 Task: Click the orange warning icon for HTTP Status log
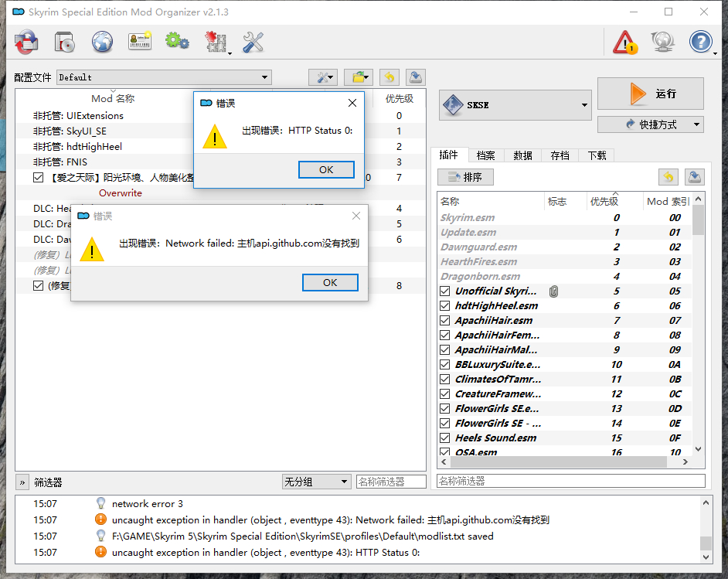click(100, 552)
